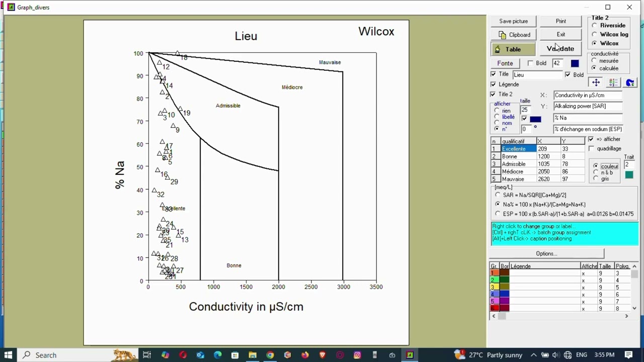The image size is (644, 362).
Task: Open Firefox from the taskbar
Action: click(305, 355)
